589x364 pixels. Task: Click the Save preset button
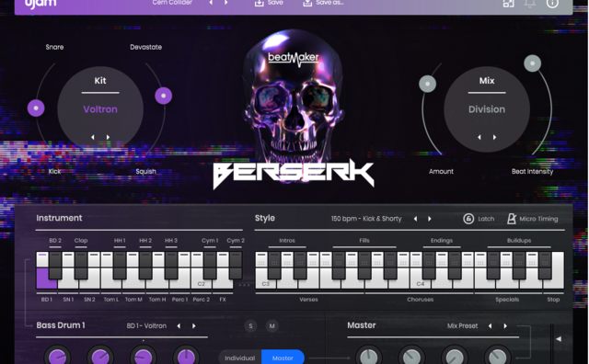(x=269, y=3)
